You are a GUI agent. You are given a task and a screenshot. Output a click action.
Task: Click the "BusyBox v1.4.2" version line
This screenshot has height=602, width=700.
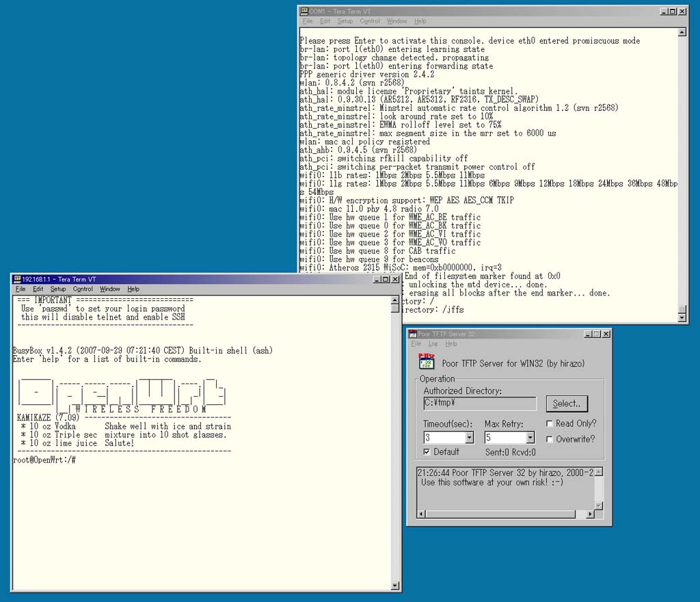142,350
